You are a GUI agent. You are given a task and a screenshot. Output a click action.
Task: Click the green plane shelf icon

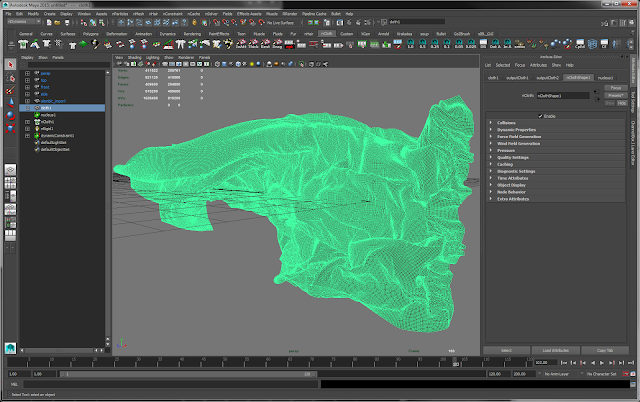point(83,44)
